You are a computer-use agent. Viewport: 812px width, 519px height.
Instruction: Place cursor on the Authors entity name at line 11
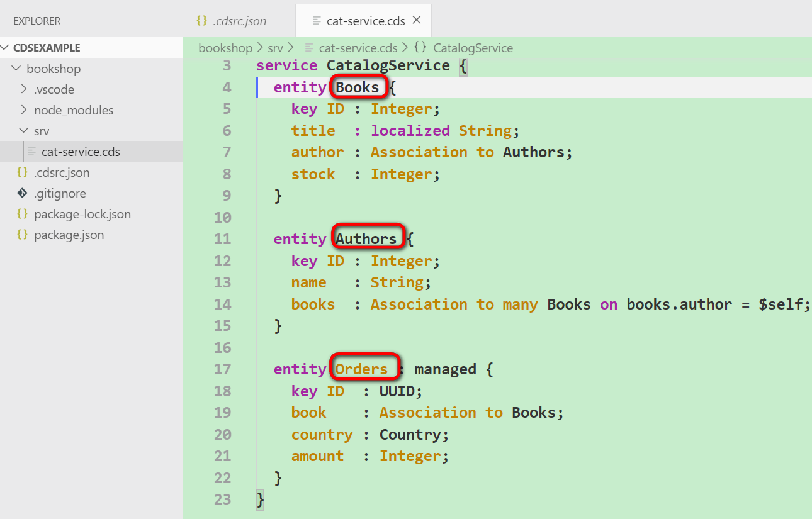pos(366,239)
